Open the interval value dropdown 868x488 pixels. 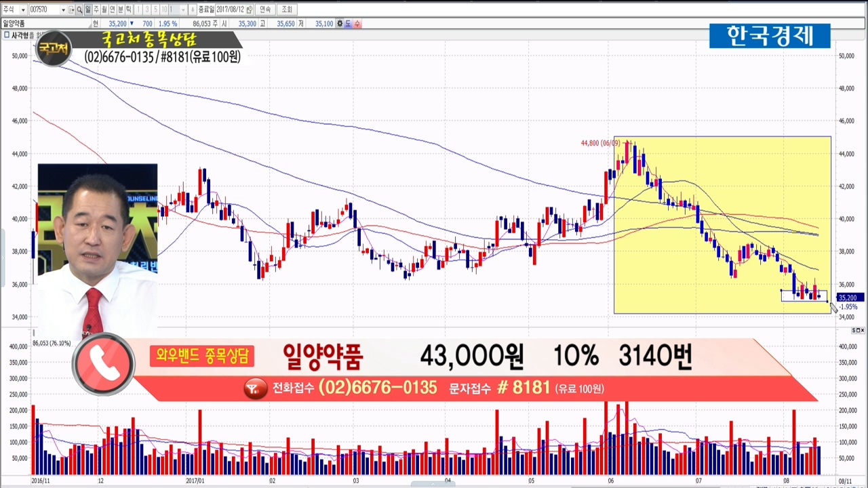183,10
